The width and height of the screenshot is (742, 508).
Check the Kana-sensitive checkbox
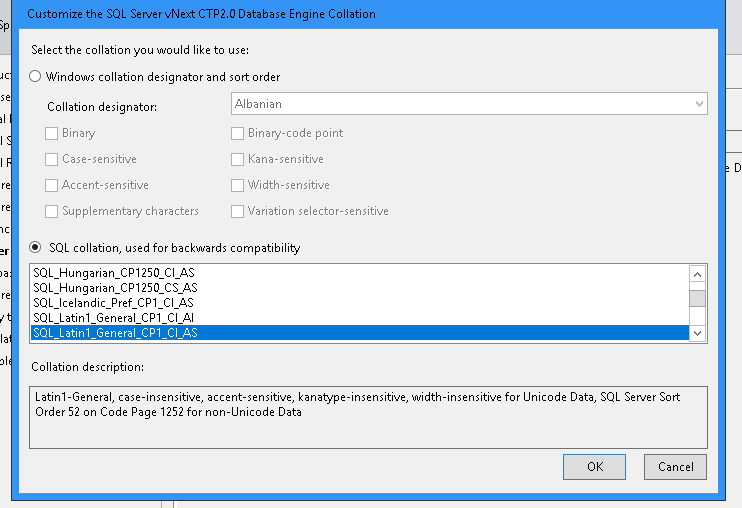[x=237, y=159]
